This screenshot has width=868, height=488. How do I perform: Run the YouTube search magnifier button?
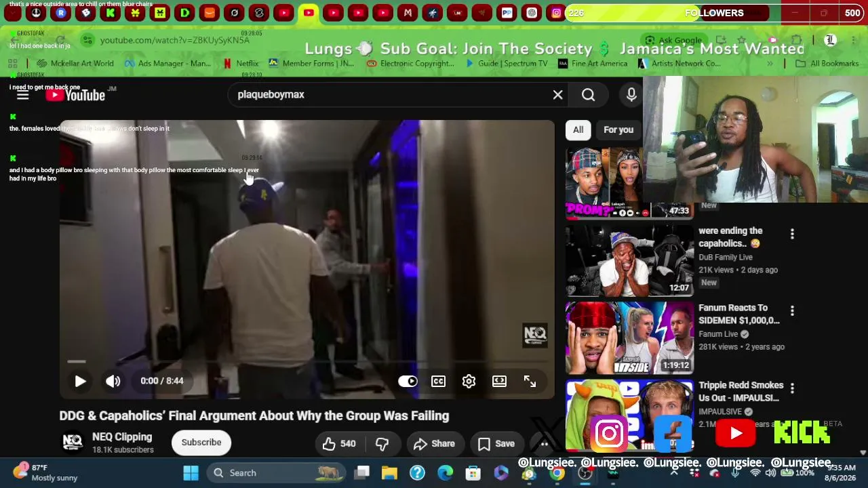pyautogui.click(x=588, y=95)
